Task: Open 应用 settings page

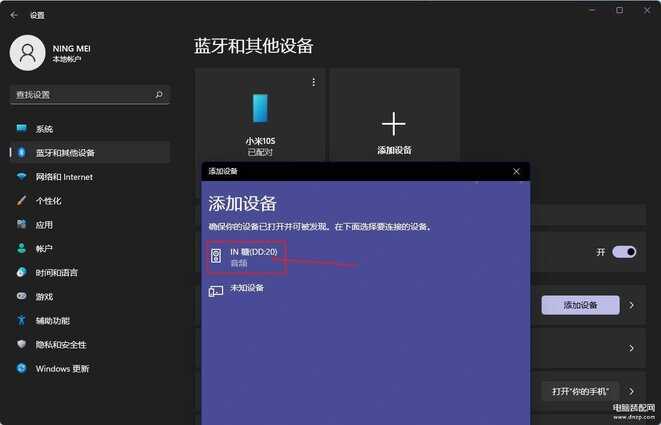Action: [90, 225]
